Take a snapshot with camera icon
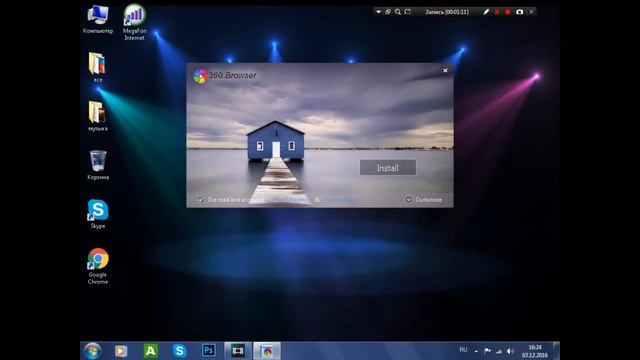 click(x=519, y=12)
